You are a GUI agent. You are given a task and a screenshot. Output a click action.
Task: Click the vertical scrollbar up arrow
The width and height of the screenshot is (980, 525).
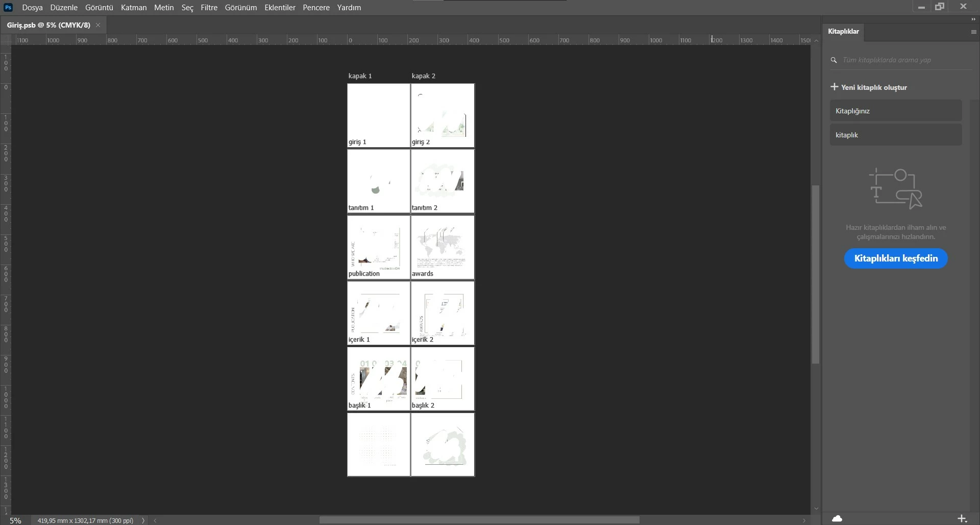pyautogui.click(x=816, y=41)
